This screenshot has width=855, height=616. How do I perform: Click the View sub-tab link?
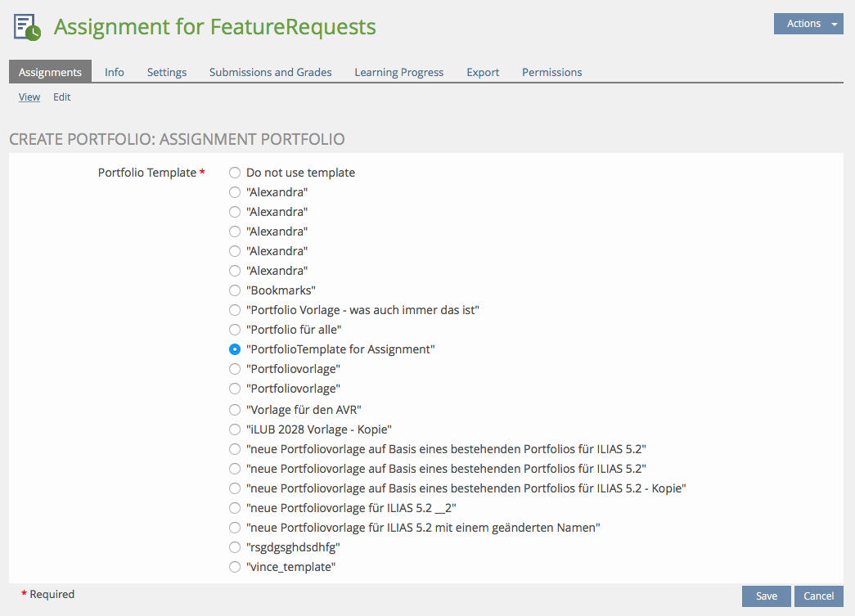[29, 97]
